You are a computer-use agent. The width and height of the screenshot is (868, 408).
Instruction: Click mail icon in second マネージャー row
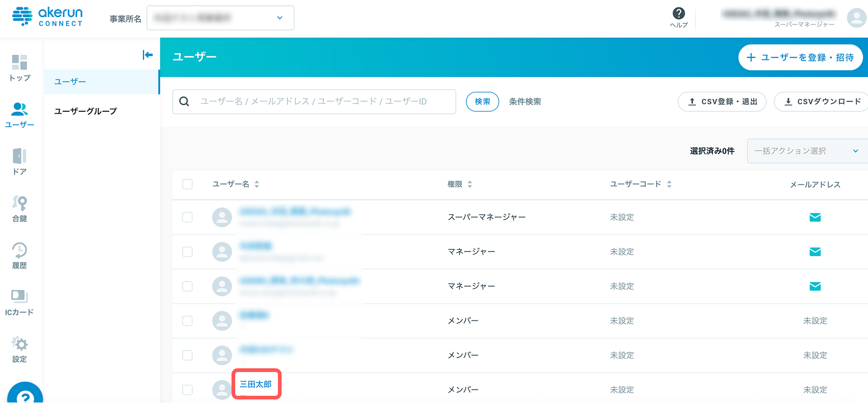815,286
